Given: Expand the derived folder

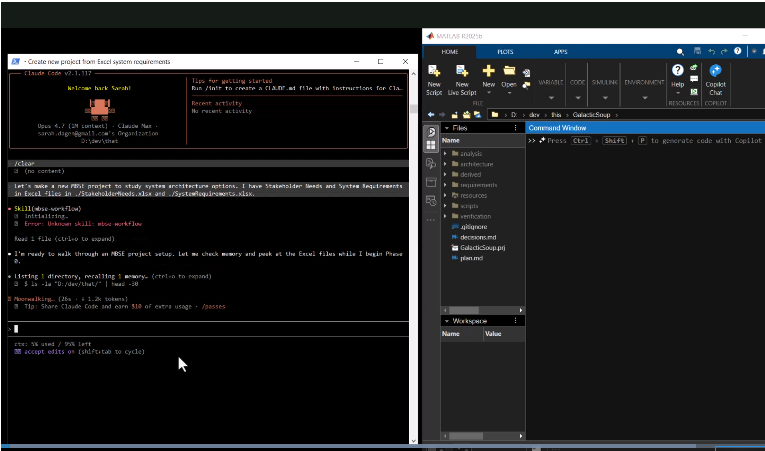Looking at the screenshot, I should click(445, 174).
